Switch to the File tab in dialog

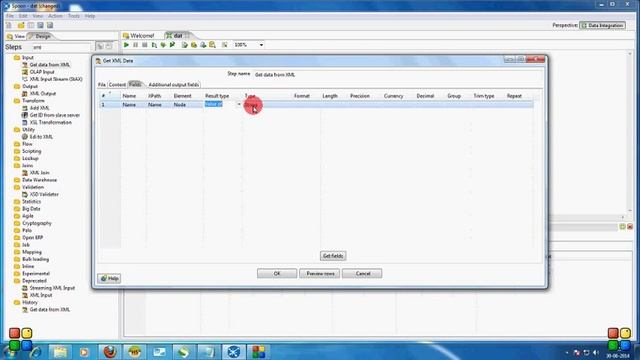102,84
